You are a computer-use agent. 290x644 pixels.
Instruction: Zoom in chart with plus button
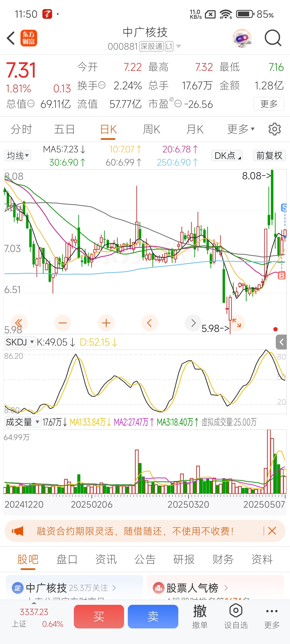pyautogui.click(x=106, y=323)
